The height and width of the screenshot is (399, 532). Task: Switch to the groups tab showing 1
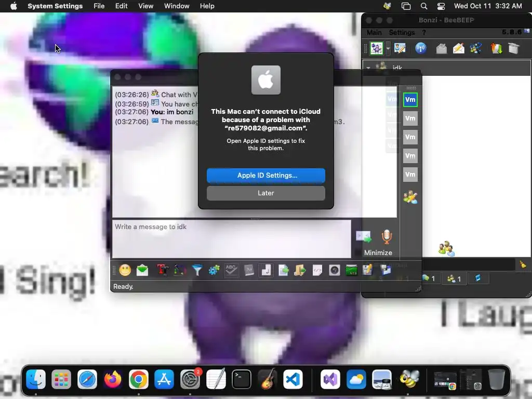click(454, 278)
